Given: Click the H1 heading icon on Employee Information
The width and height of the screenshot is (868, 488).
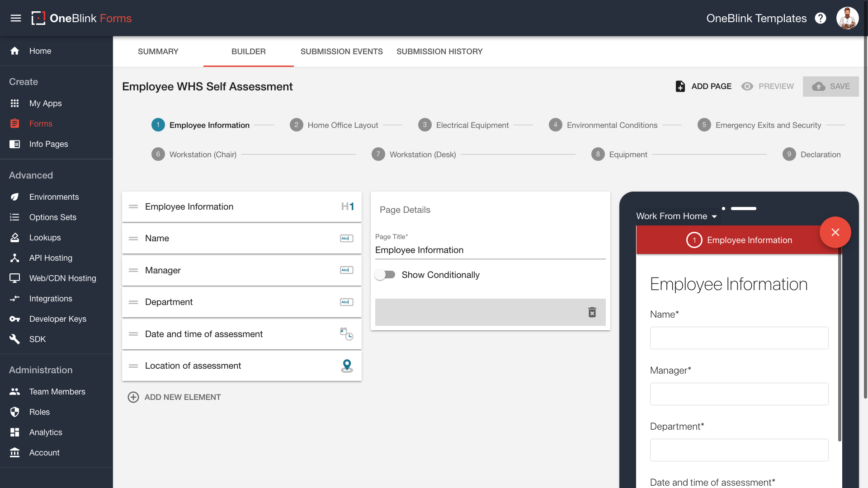Looking at the screenshot, I should pyautogui.click(x=347, y=206).
